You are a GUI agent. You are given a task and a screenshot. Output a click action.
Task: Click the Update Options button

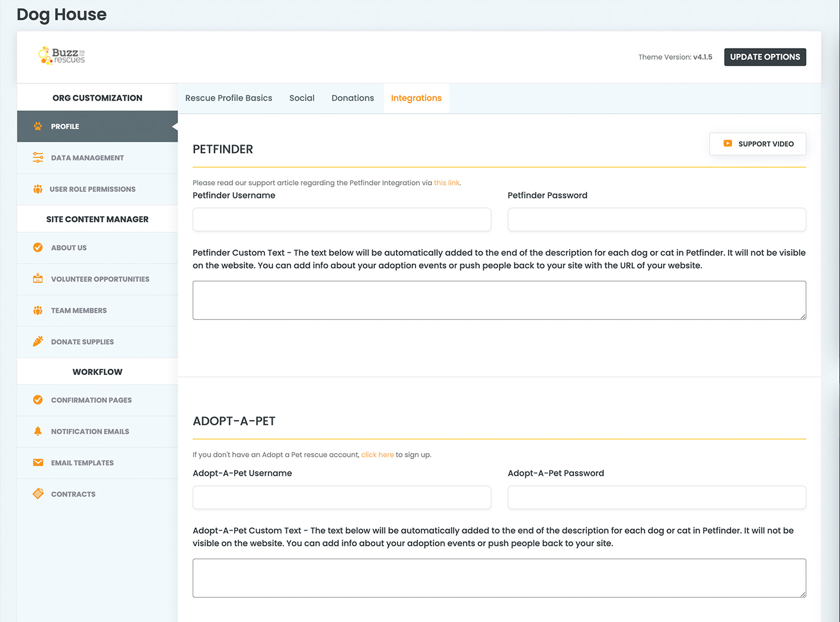pyautogui.click(x=765, y=57)
